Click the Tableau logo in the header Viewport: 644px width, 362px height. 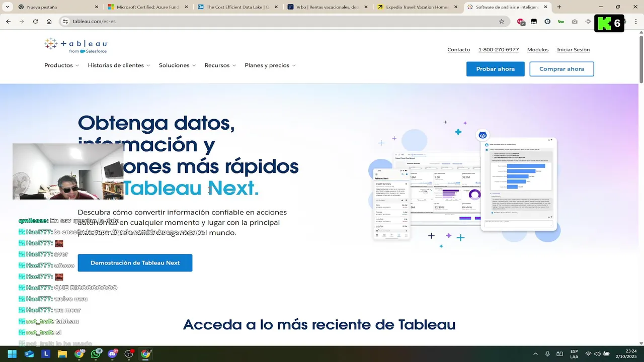[x=76, y=45]
